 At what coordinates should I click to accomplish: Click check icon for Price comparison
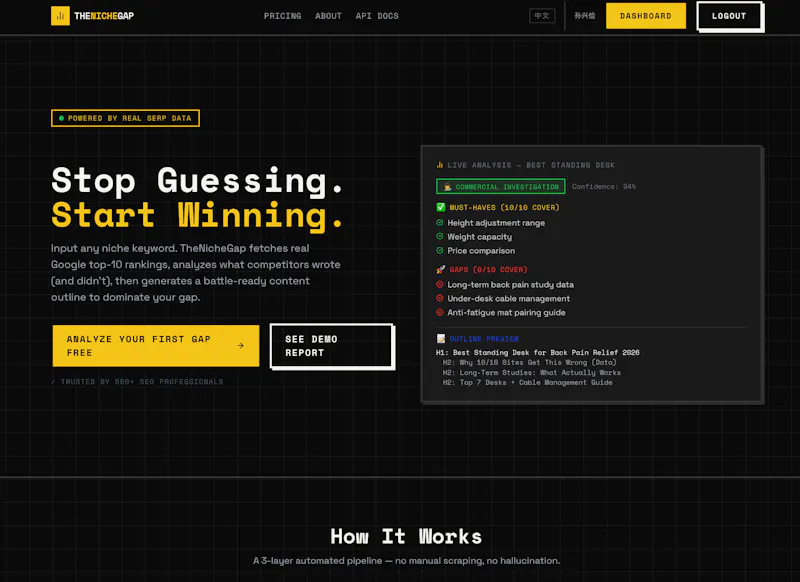440,250
